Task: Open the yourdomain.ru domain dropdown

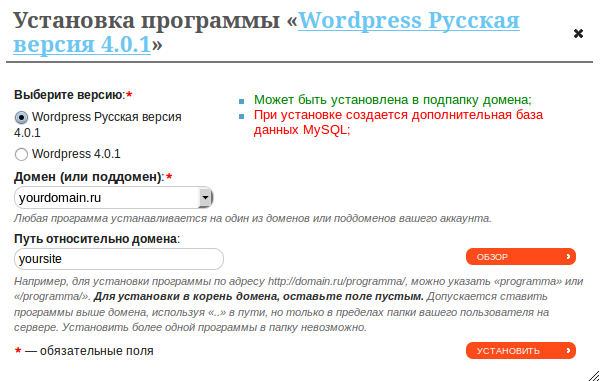Action: [x=114, y=198]
